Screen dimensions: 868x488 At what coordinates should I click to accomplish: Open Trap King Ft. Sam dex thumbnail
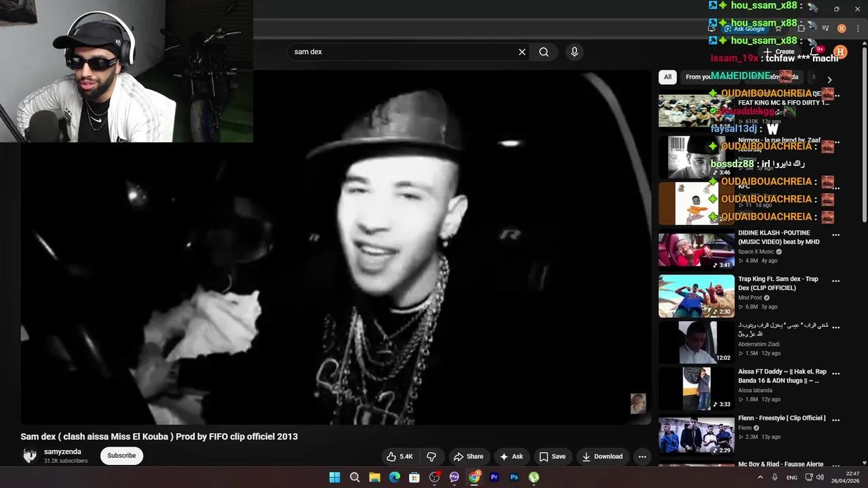pyautogui.click(x=696, y=296)
